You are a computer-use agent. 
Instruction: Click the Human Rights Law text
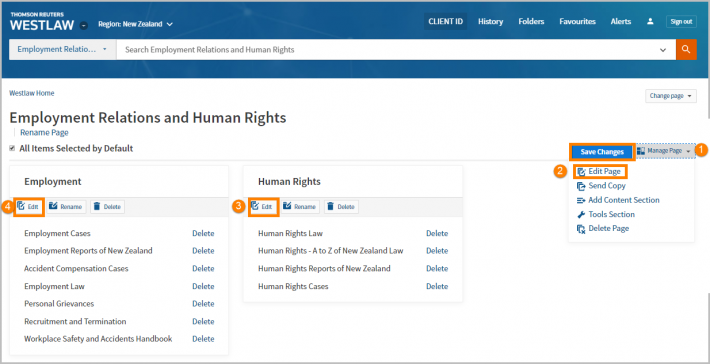click(290, 234)
